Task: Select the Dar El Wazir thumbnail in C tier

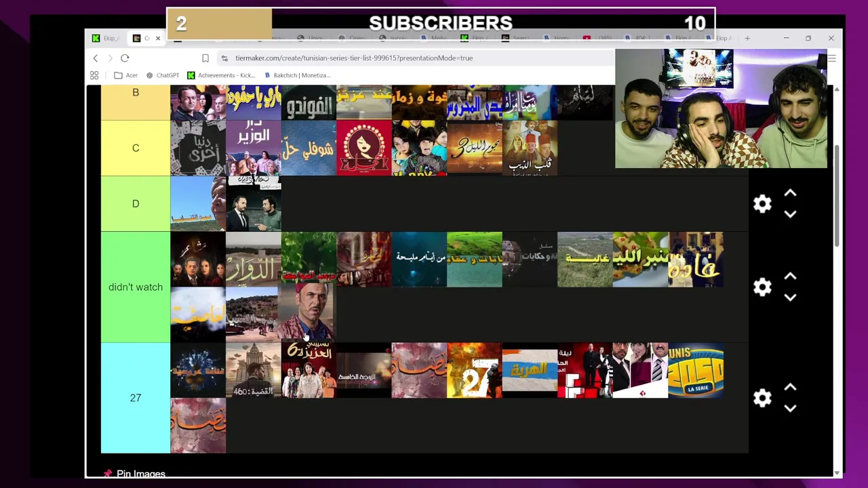Action: (253, 148)
